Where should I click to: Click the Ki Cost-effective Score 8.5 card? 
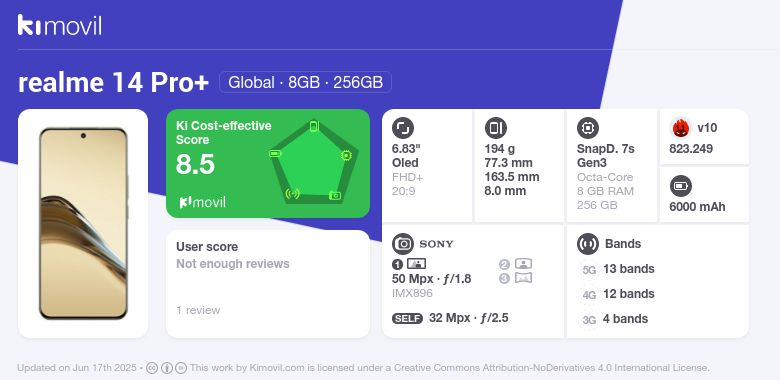[268, 164]
